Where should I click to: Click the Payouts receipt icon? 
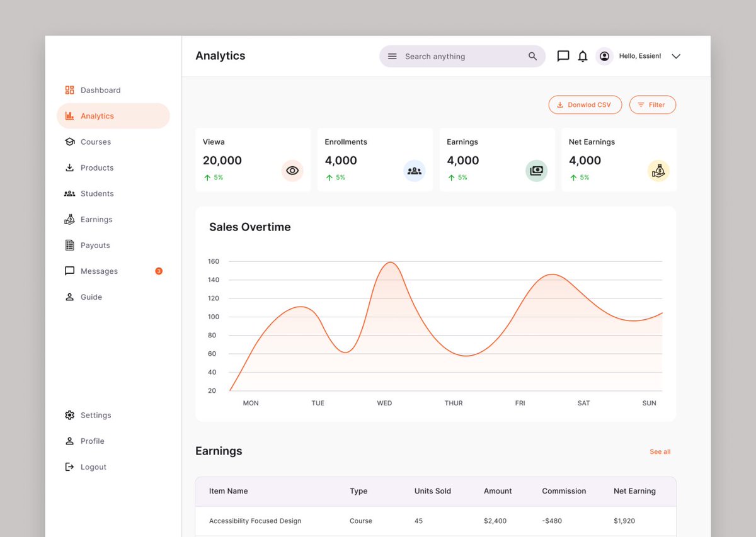coord(69,245)
